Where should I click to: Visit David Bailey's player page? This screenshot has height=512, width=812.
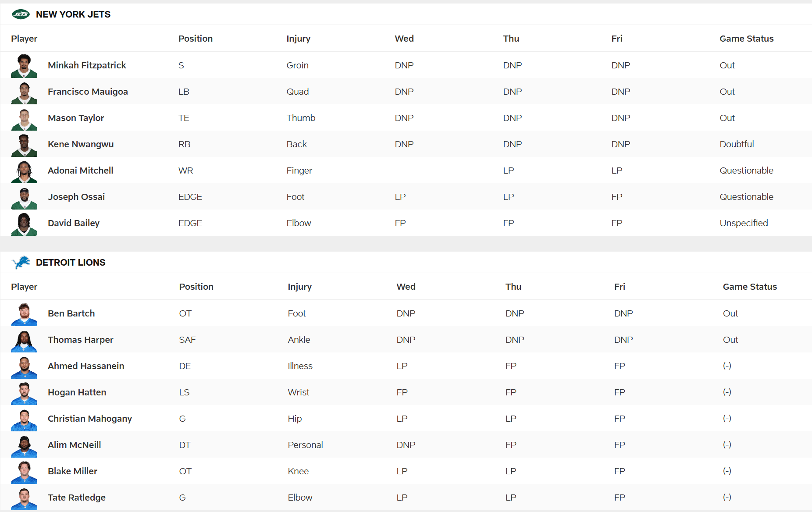tap(74, 223)
